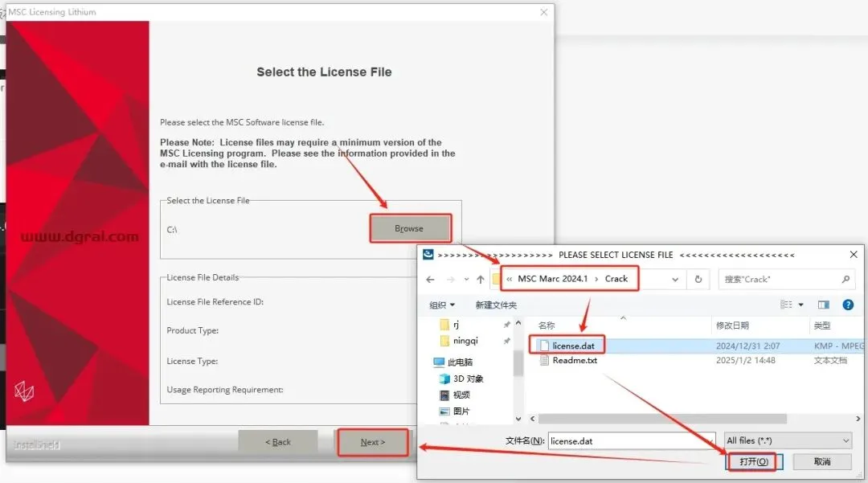868x483 pixels.
Task: Click MSC Marc 2024.1 breadcrumb
Action: pos(552,279)
